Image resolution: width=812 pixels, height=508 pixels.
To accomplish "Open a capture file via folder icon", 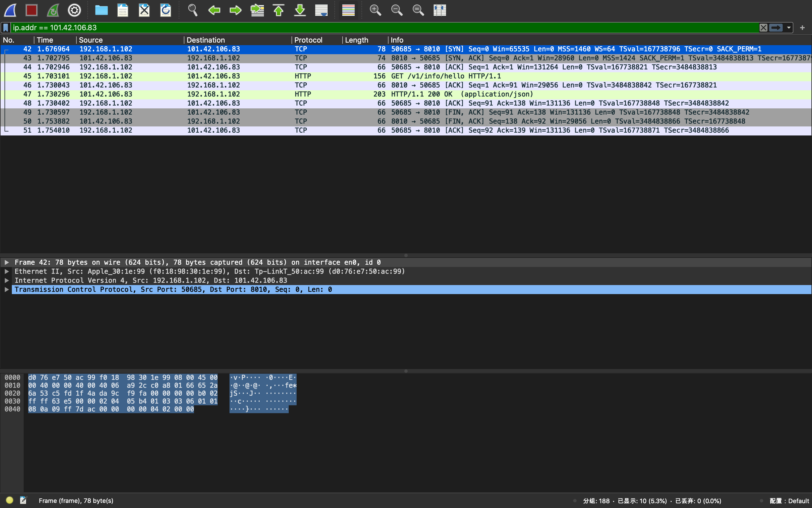I will [101, 10].
